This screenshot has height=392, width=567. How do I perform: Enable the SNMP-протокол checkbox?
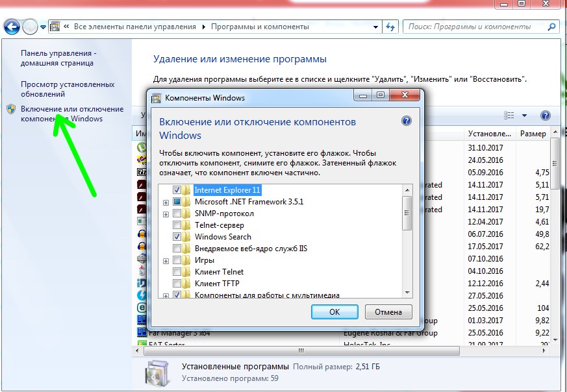click(x=177, y=214)
